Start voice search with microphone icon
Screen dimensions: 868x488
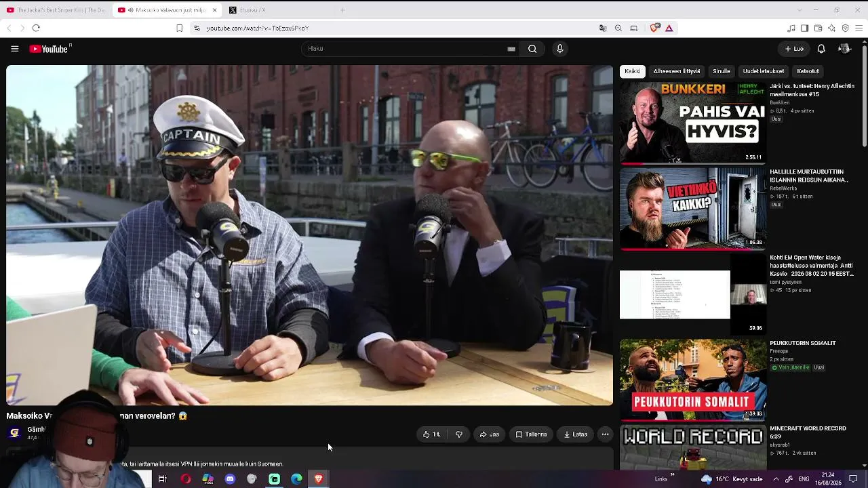(x=559, y=49)
